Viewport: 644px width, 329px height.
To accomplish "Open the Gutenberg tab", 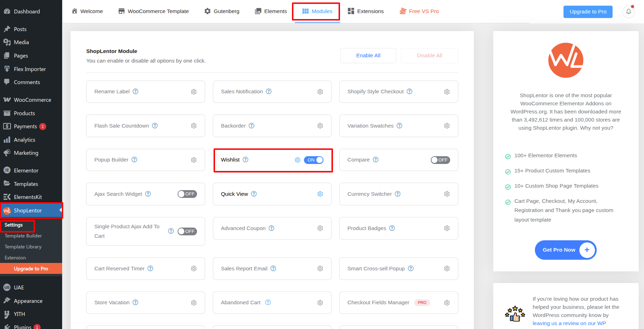I will coord(222,11).
